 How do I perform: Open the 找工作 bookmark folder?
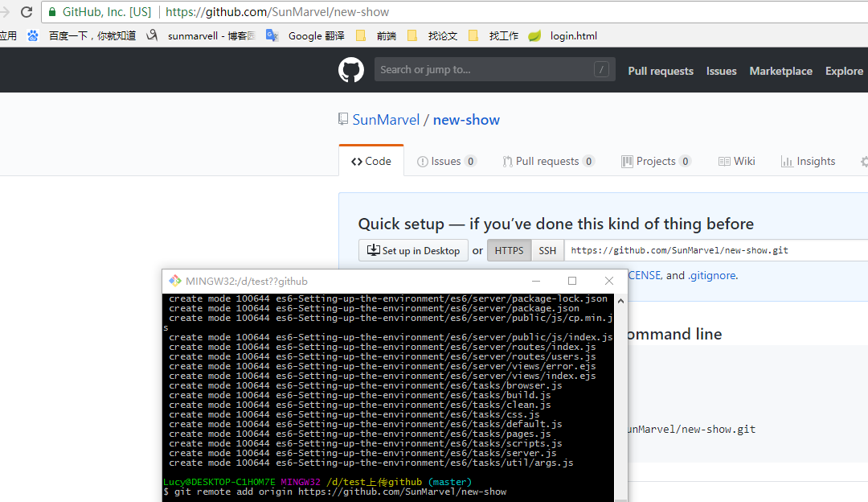pos(493,36)
